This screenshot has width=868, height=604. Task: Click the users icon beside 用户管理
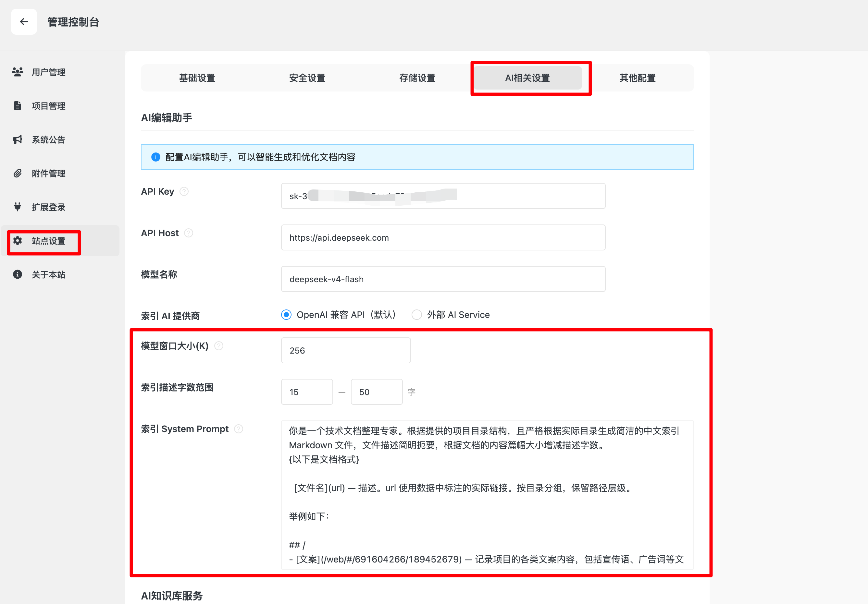(18, 72)
